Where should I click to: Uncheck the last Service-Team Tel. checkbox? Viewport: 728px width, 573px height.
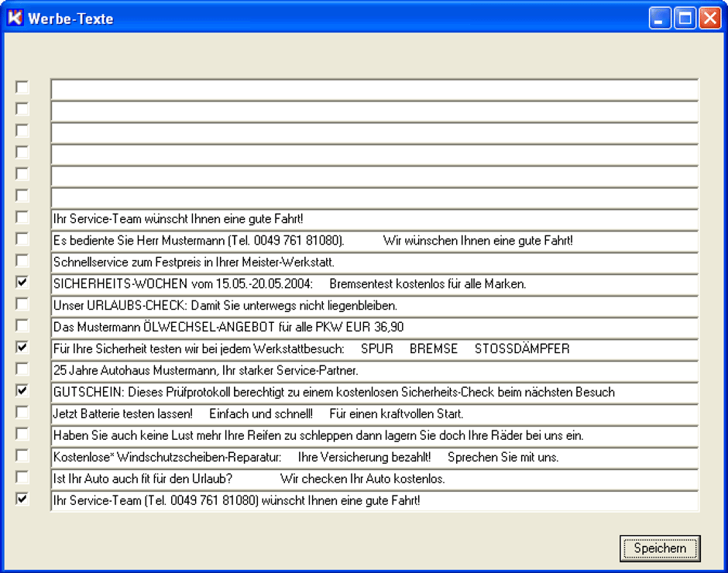22,499
